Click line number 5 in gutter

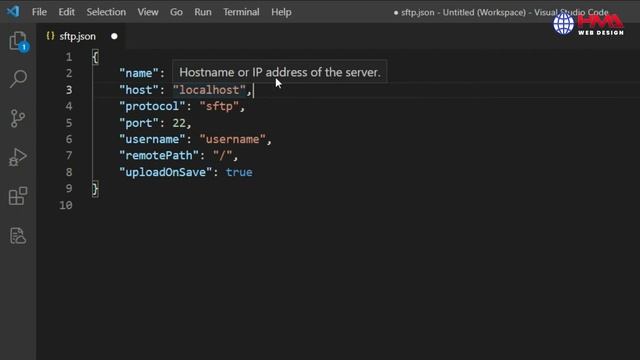[x=69, y=123]
